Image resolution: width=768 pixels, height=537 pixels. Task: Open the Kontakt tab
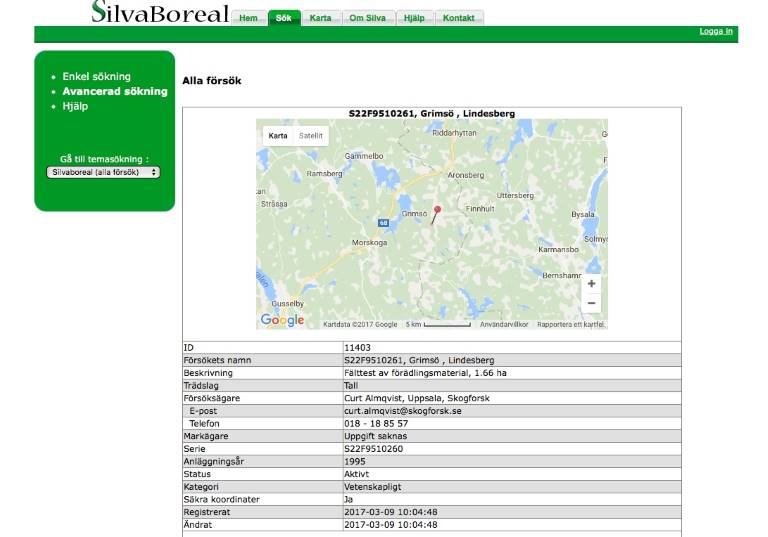point(459,18)
